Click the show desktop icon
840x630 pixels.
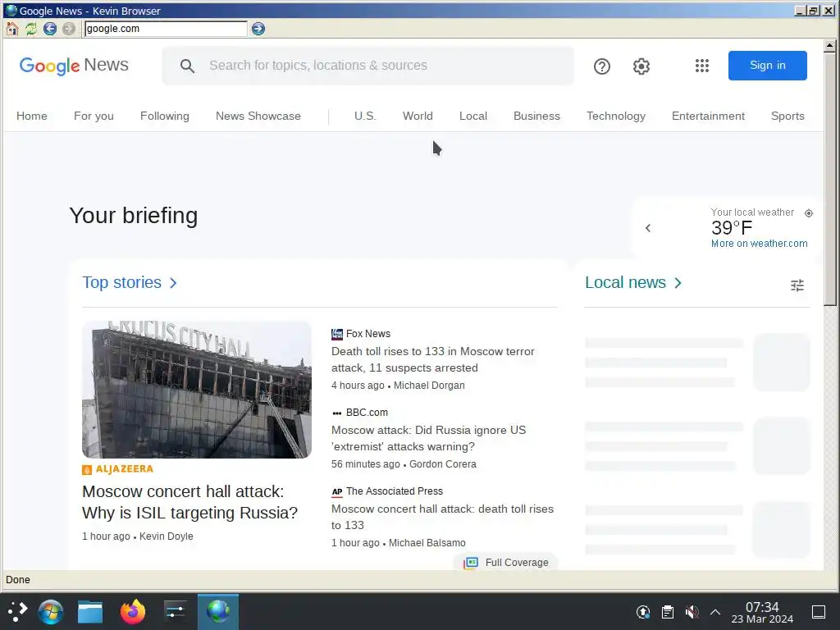(819, 612)
